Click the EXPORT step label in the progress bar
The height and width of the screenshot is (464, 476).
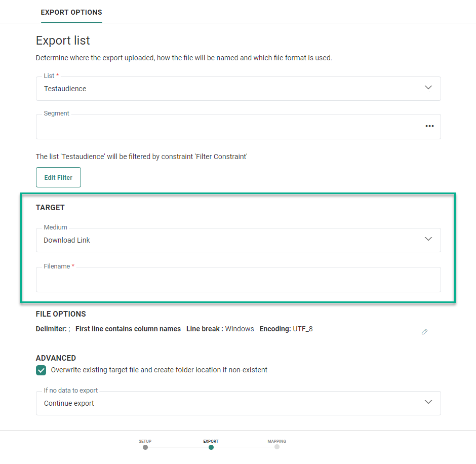[x=211, y=441]
